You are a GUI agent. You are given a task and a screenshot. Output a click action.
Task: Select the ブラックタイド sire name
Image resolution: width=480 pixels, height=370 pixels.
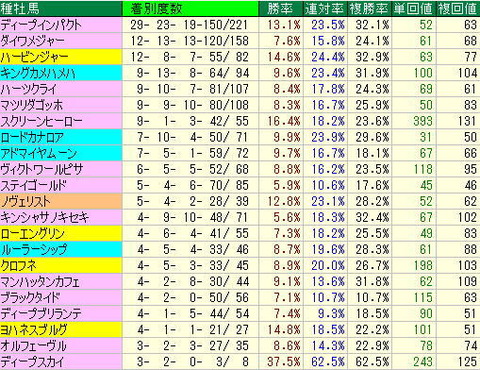[x=31, y=298]
